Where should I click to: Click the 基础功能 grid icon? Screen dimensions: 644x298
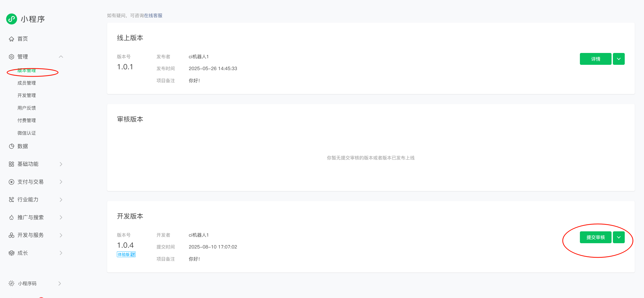tap(11, 164)
